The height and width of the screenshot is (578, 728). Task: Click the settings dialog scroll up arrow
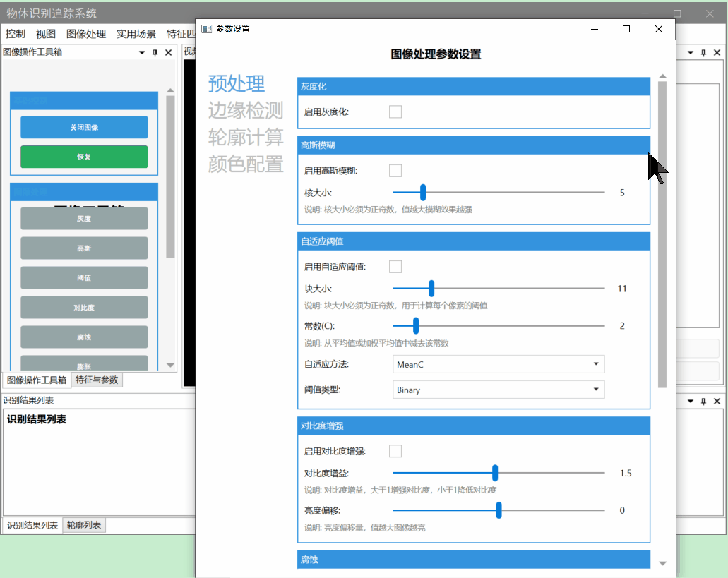point(662,76)
